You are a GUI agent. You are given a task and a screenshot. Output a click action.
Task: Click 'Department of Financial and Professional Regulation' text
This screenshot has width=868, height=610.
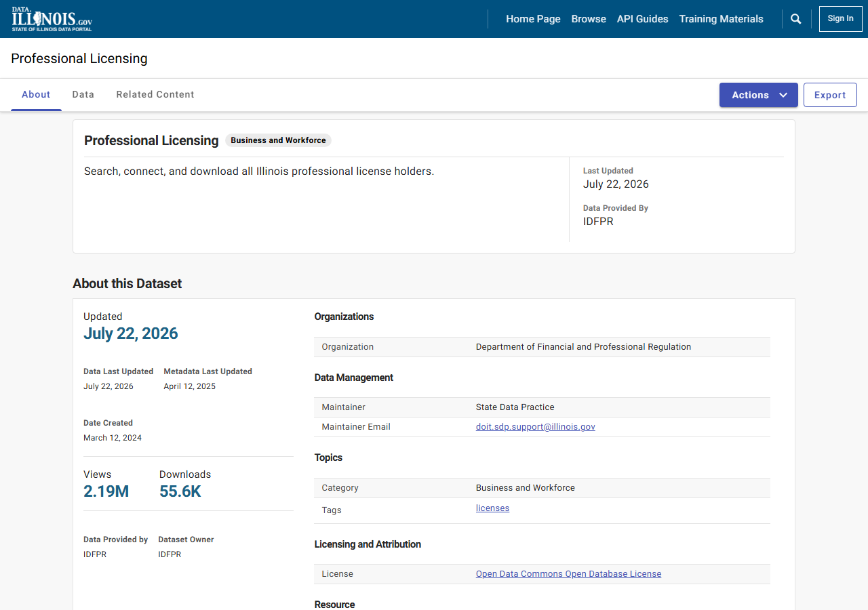click(x=583, y=347)
